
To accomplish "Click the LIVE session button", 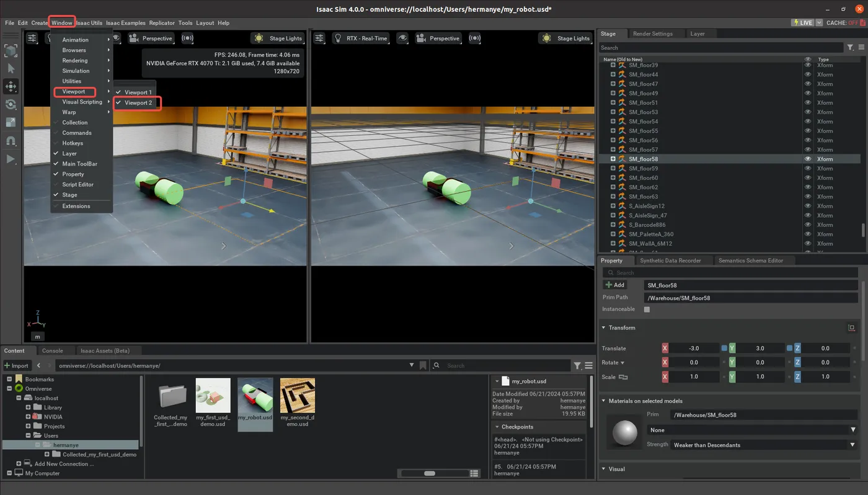I will coord(803,22).
